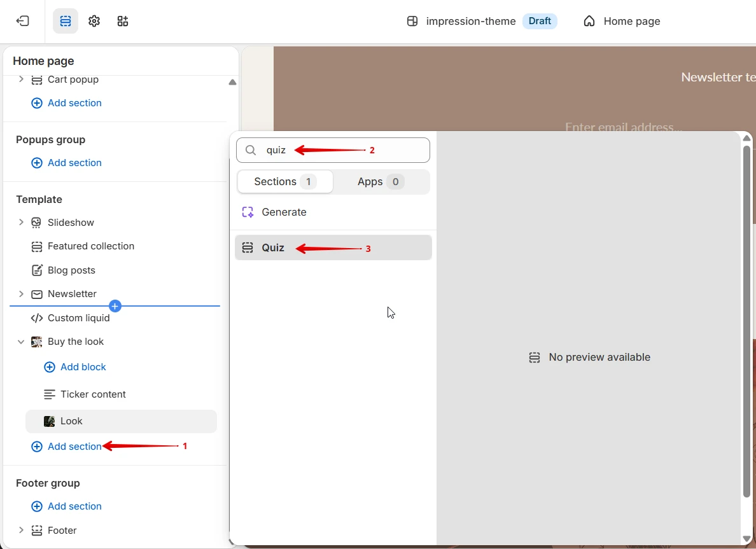The height and width of the screenshot is (549, 756).
Task: Collapse the Buy the look section
Action: click(x=21, y=342)
